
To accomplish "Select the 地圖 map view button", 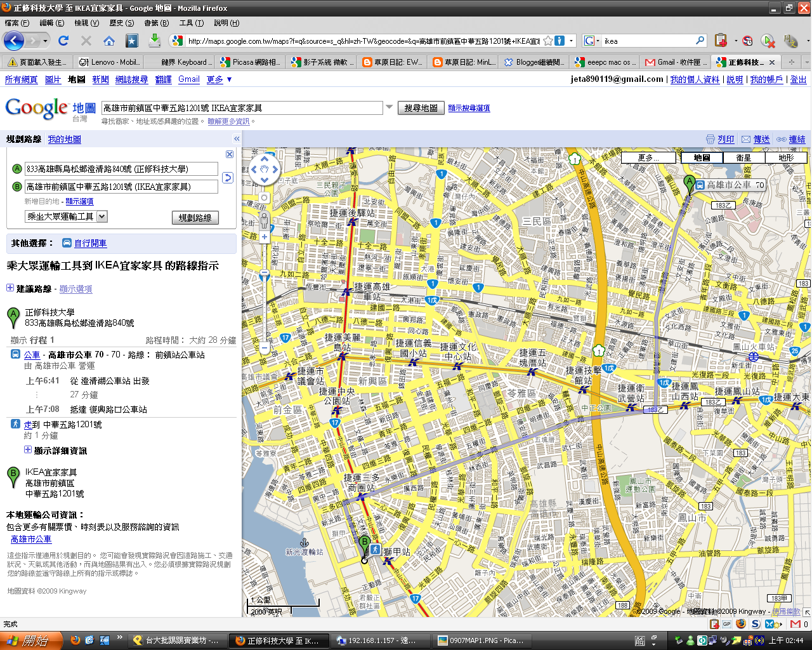I will [702, 157].
